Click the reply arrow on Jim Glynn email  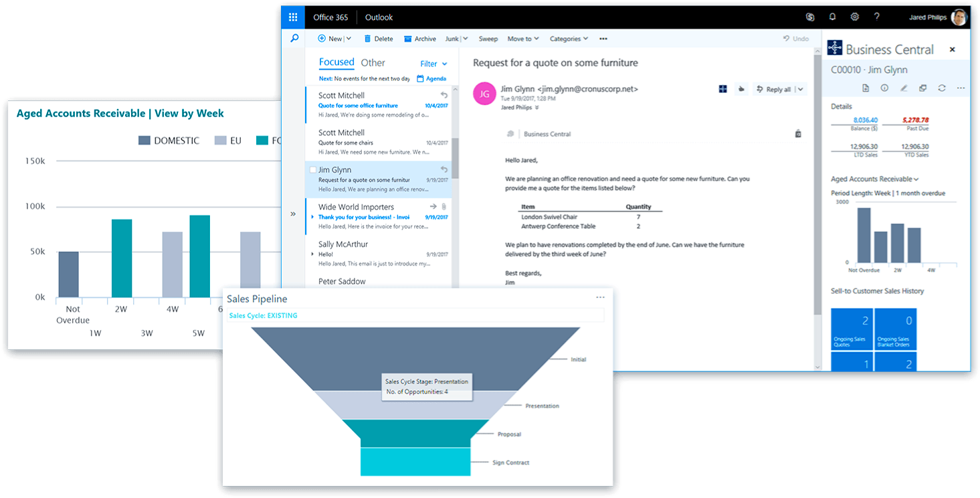[444, 169]
